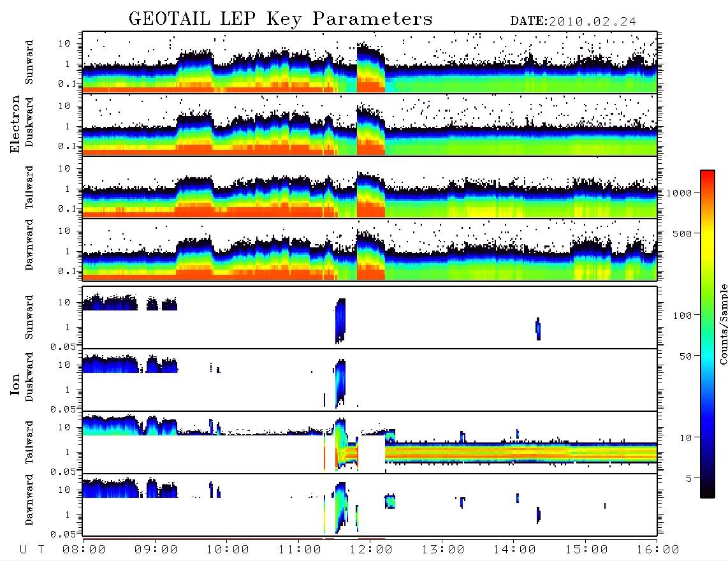Image resolution: width=728 pixels, height=561 pixels.
Task: Click the 'U T' axis label
Action: tap(32, 550)
